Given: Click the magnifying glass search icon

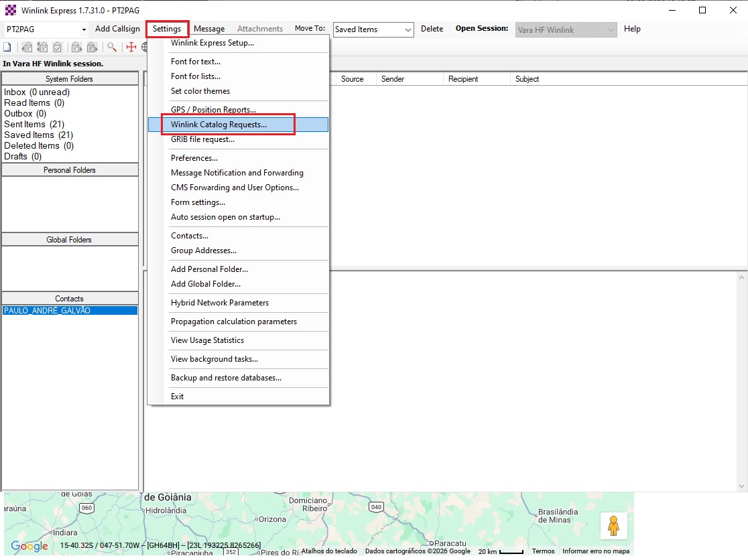Looking at the screenshot, I should click(x=112, y=47).
